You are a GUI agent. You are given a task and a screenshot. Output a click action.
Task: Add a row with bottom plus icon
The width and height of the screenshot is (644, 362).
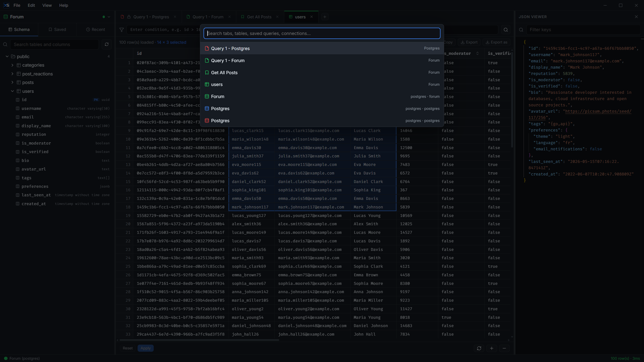(x=491, y=348)
